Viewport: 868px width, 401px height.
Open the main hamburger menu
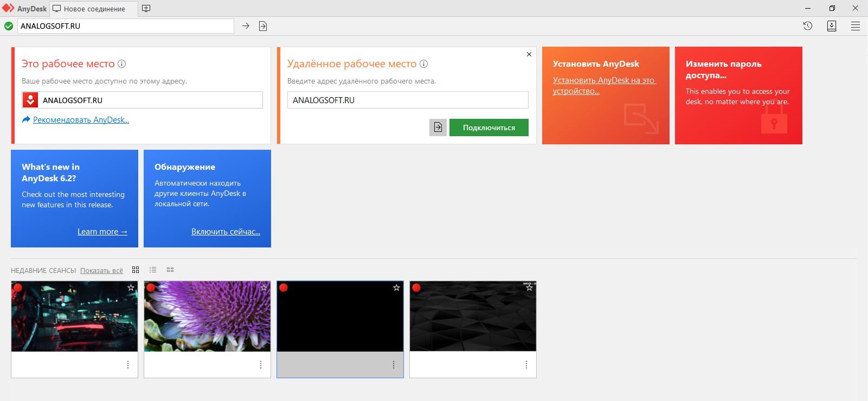(856, 26)
